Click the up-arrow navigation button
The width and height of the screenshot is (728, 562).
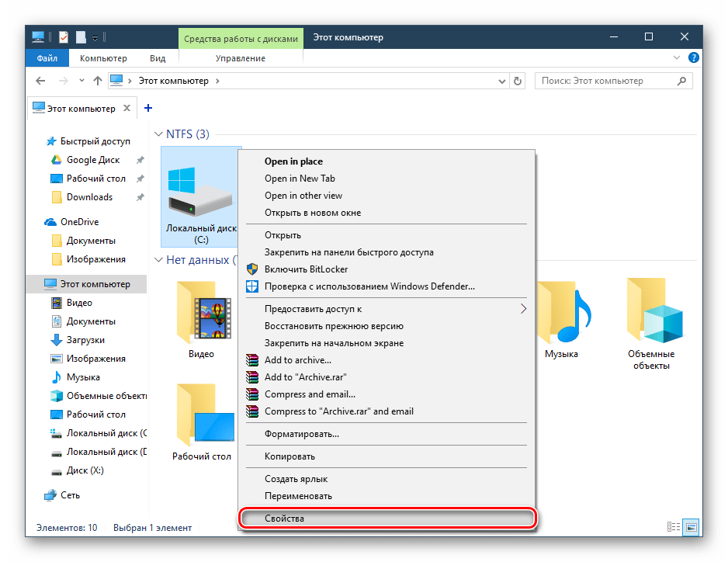(x=97, y=81)
